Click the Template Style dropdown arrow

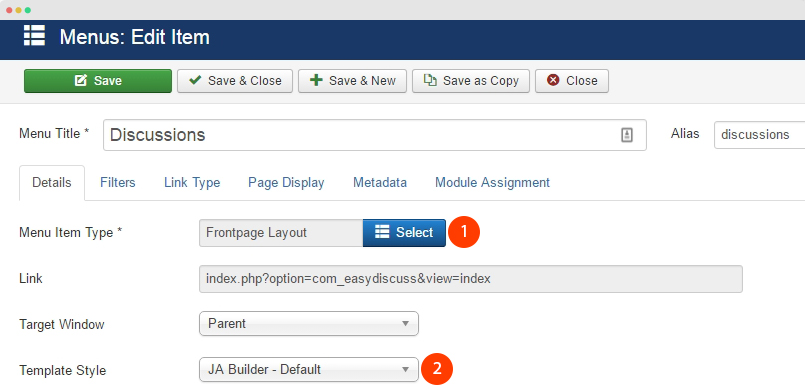tap(405, 369)
